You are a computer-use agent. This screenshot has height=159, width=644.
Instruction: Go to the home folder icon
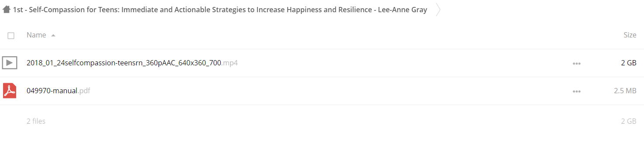pos(6,10)
